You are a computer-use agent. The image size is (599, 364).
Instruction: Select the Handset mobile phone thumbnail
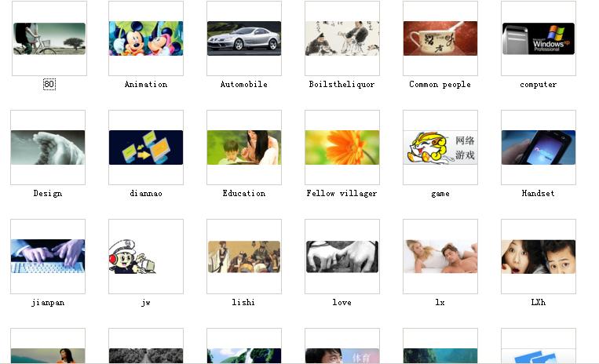click(539, 147)
